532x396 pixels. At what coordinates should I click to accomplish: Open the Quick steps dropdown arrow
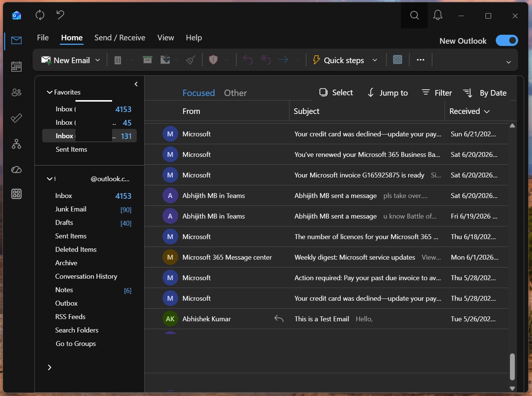[x=375, y=60]
